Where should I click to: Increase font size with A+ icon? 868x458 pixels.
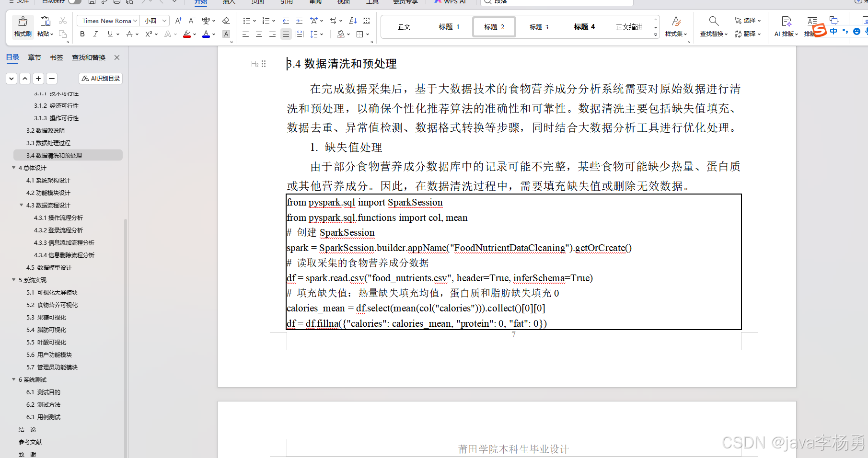click(x=178, y=21)
